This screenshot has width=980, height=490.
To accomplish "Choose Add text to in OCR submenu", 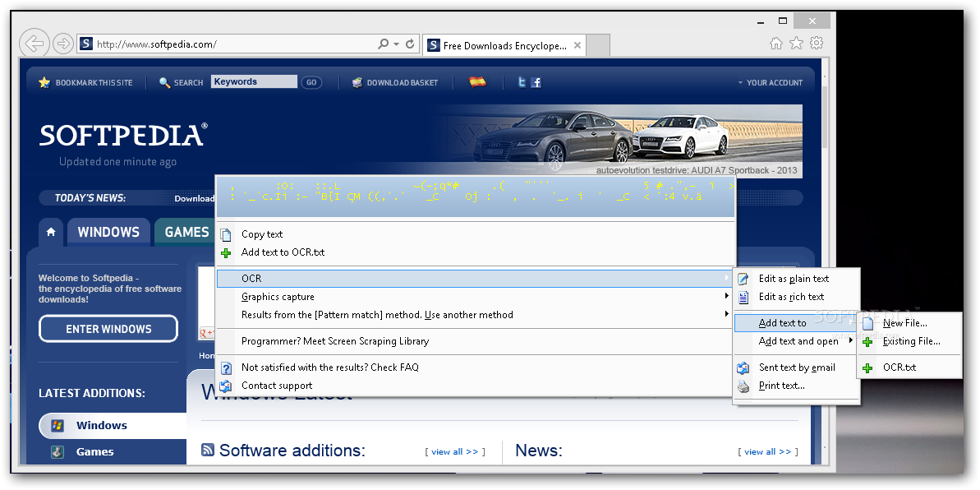I will tap(796, 324).
